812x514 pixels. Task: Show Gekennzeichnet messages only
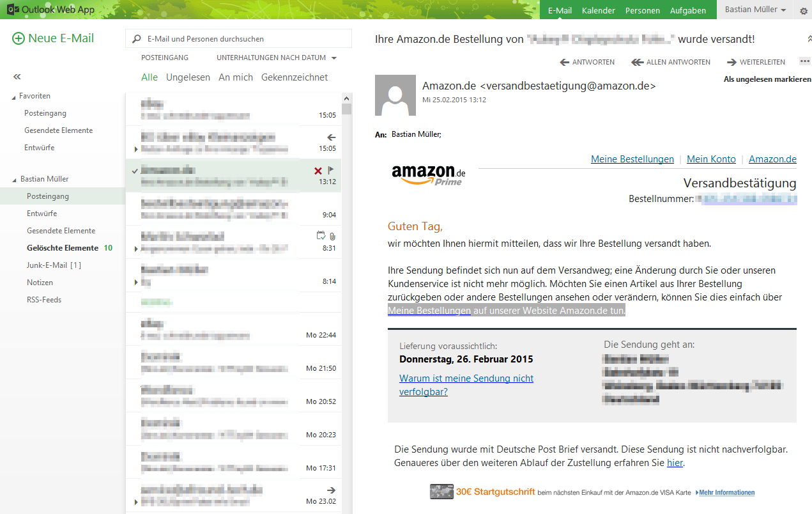point(295,77)
